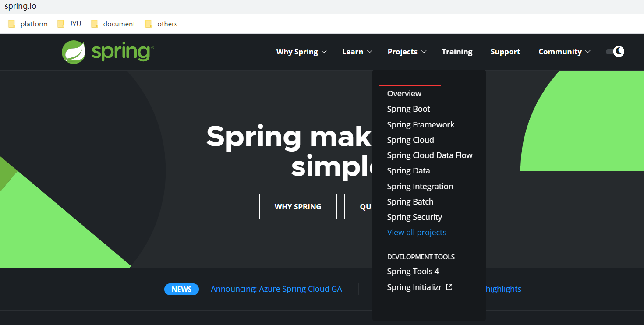Open the others bookmark folder
The image size is (644, 325).
161,24
